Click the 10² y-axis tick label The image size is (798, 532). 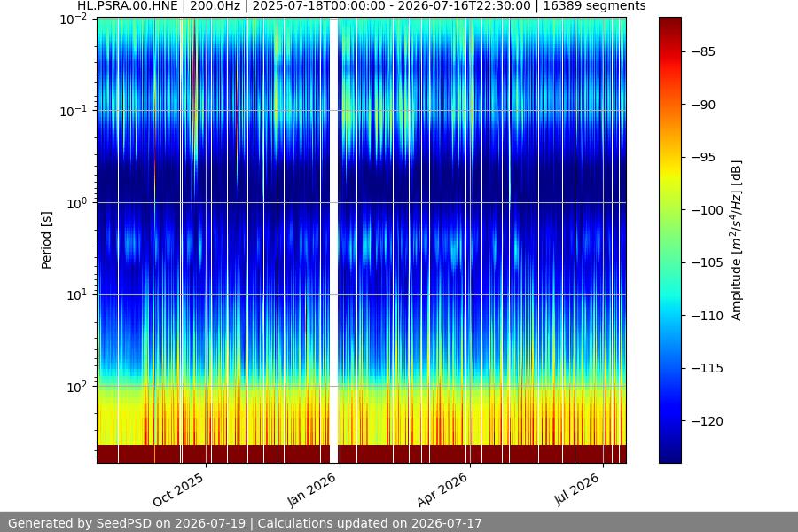click(x=76, y=387)
